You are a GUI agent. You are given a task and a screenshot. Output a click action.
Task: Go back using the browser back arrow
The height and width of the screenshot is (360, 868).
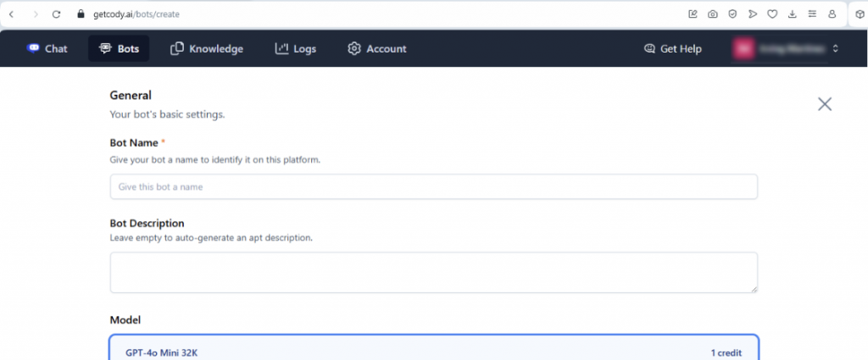pyautogui.click(x=11, y=14)
